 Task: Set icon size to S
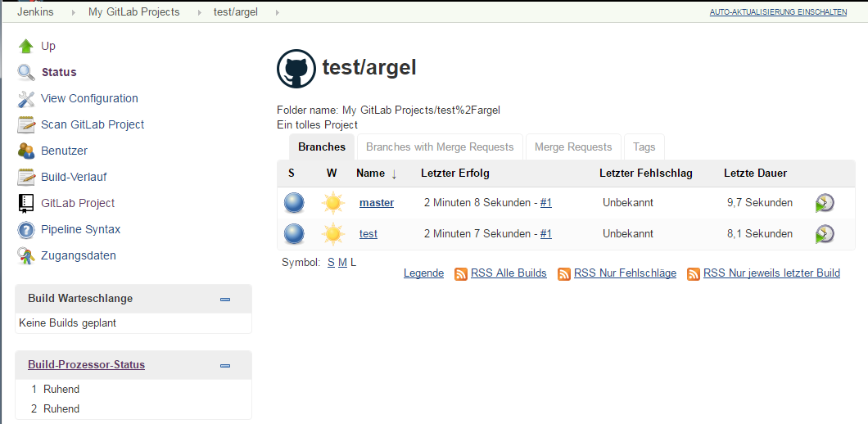pos(331,263)
